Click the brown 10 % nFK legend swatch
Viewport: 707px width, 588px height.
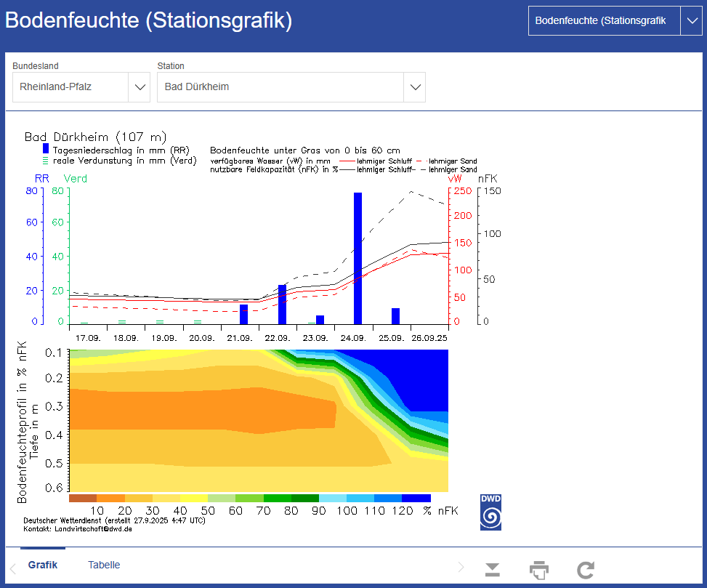83,498
